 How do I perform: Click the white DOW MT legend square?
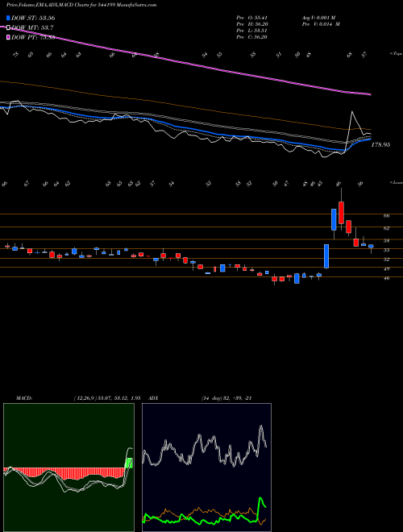8,27
